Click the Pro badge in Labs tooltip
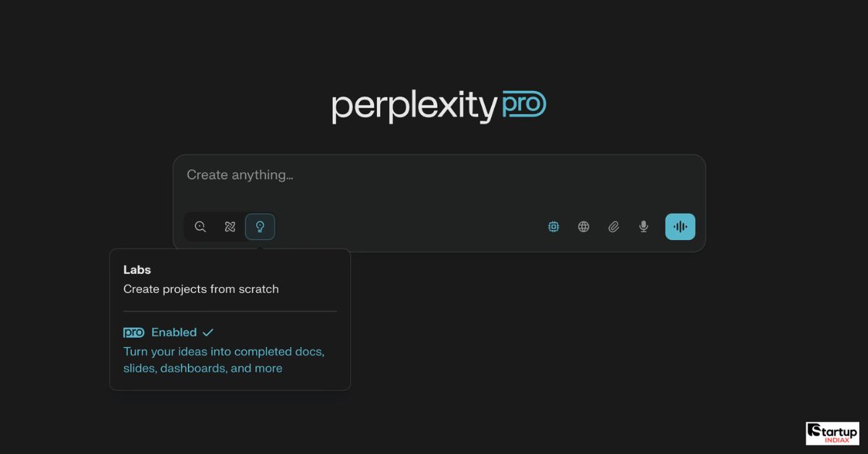The height and width of the screenshot is (454, 868). coord(134,333)
